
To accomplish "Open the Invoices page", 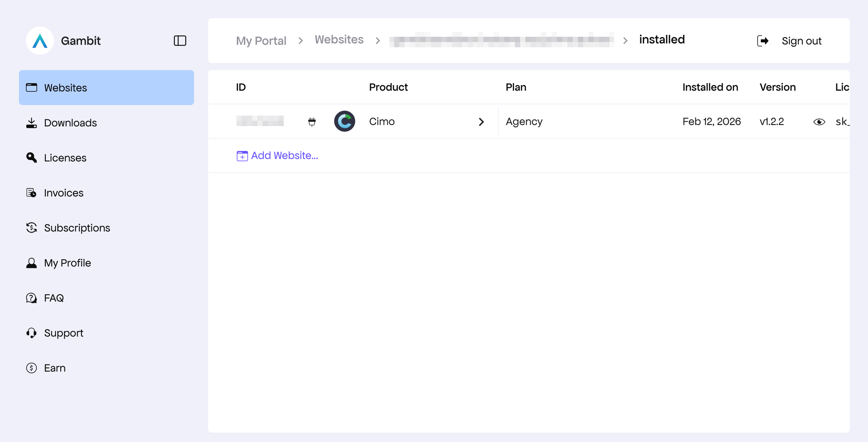I will point(63,193).
